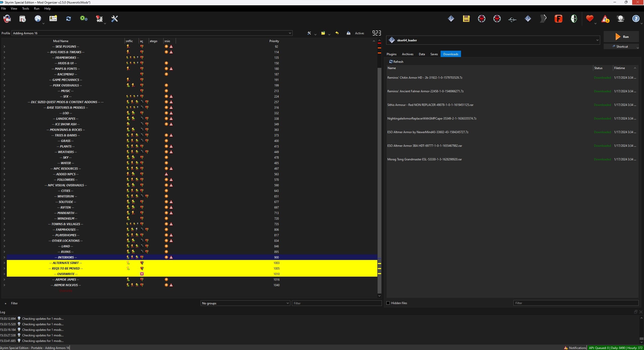The image size is (644, 350).
Task: Open the skse64_loader executable dropdown
Action: (493, 40)
